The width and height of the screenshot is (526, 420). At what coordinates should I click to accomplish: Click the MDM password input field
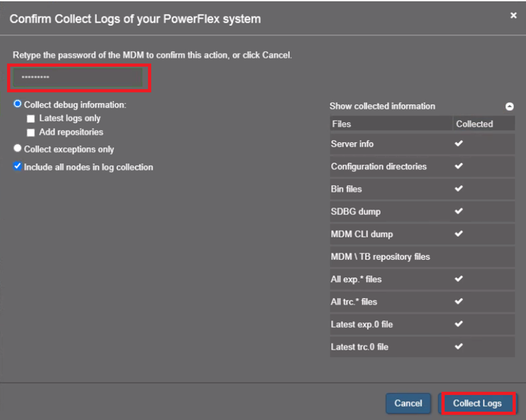(79, 78)
